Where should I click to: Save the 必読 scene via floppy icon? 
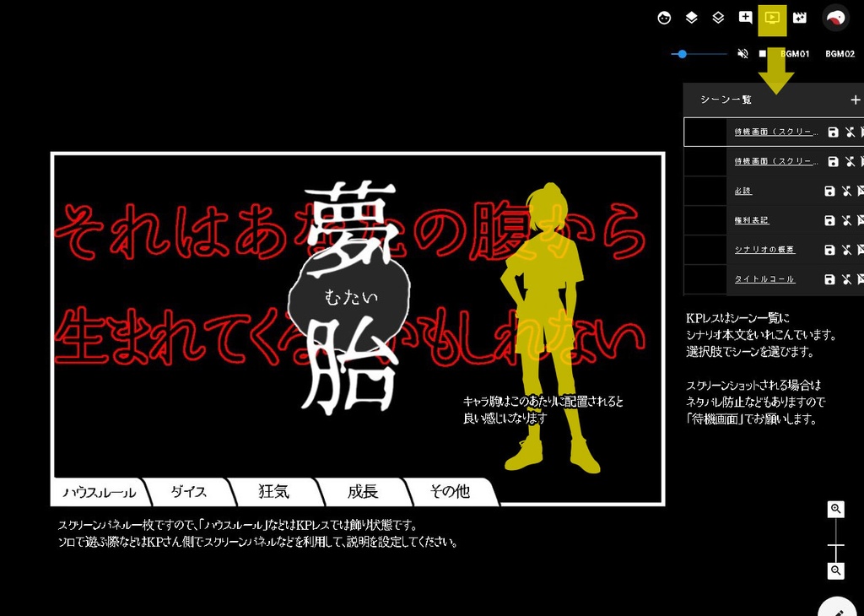(830, 191)
